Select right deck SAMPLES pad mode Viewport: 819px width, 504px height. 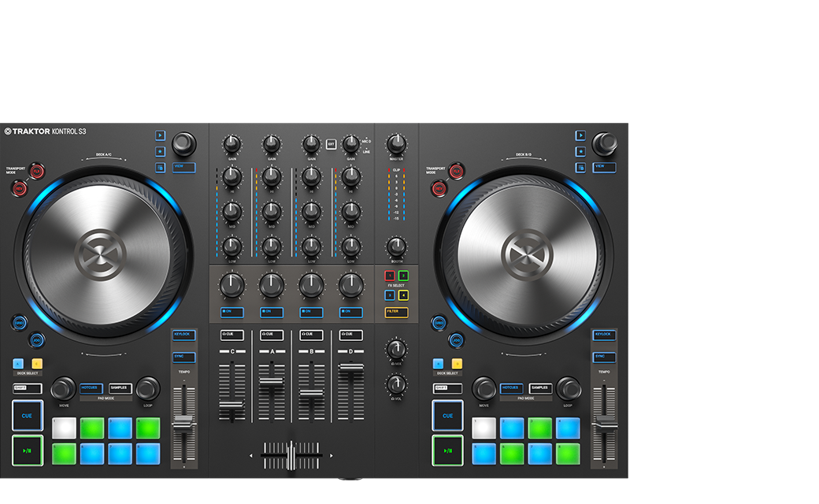[x=541, y=388]
